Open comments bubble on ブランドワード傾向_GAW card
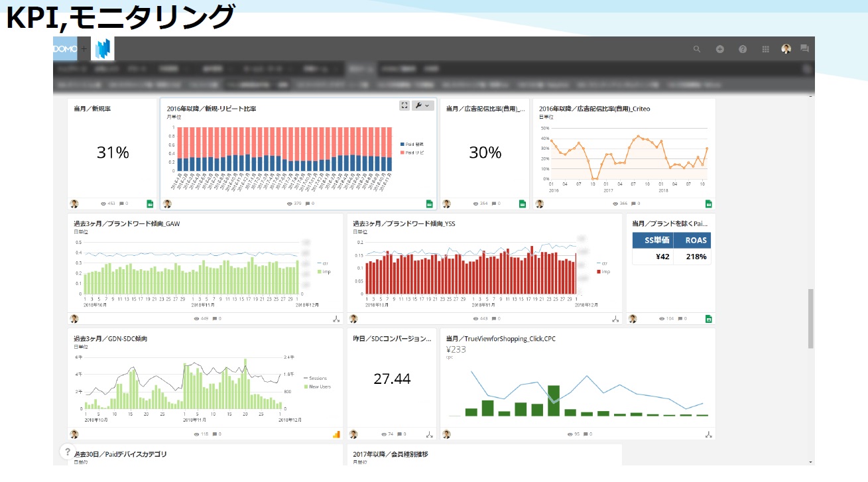 tap(217, 319)
